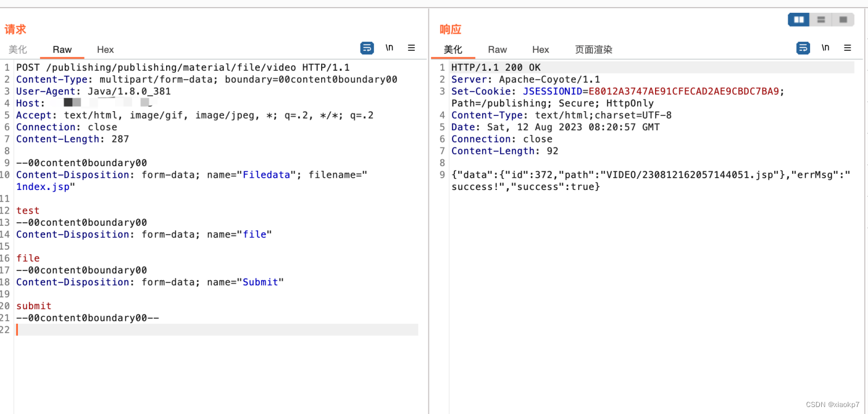Toggle word wrap in the request panel
This screenshot has width=868, height=414.
(367, 48)
